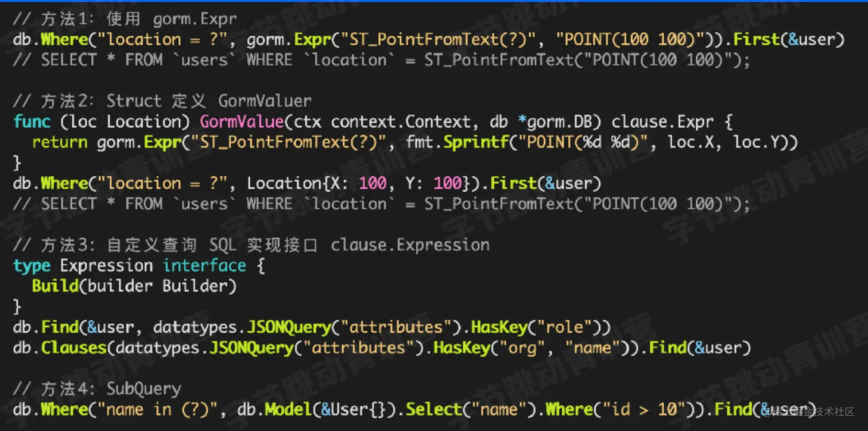Click the comment "方法2: Struct 定义 GormValuer"
868x431 pixels.
point(162,101)
